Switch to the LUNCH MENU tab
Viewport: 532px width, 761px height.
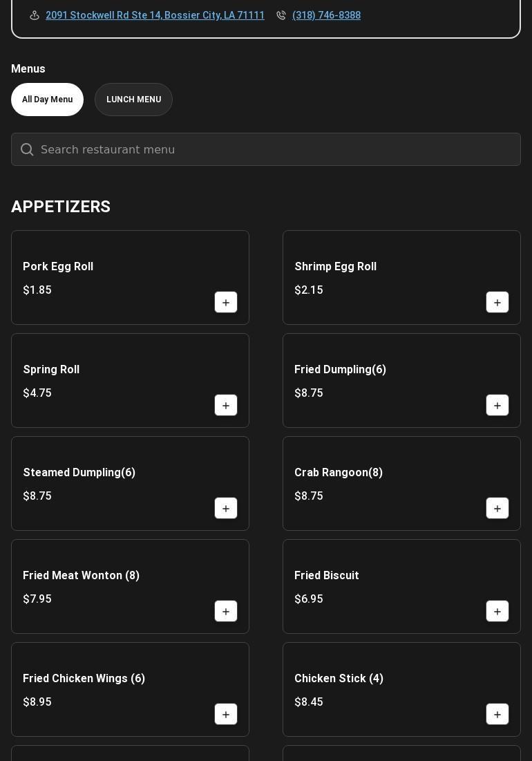point(133,100)
